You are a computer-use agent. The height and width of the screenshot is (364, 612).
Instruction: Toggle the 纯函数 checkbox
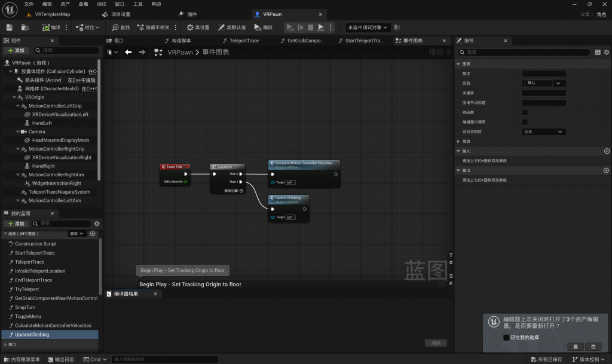(x=525, y=112)
